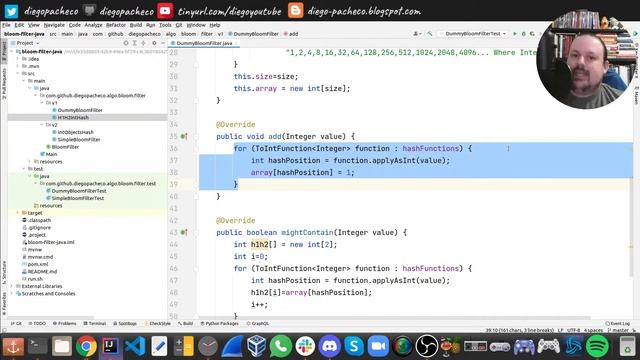Select run.sh file in tree
The height and width of the screenshot is (360, 640).
[35, 279]
